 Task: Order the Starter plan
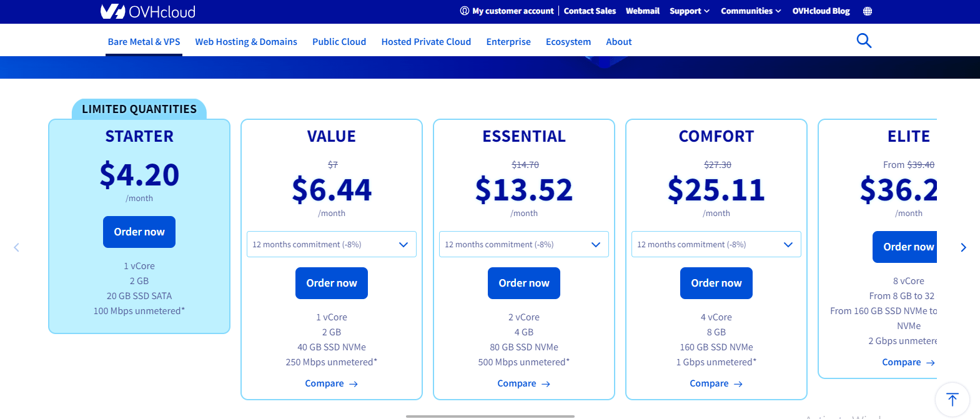[x=139, y=232]
